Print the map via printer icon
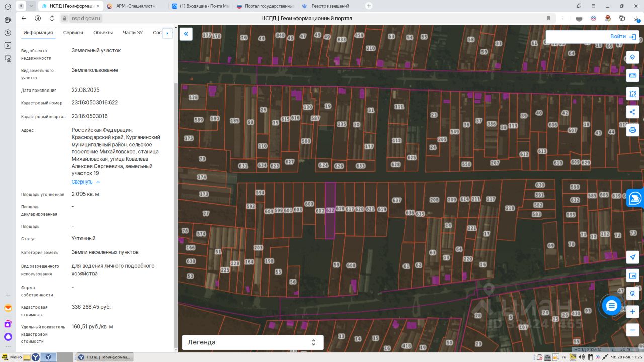644x362 pixels. 632,130
